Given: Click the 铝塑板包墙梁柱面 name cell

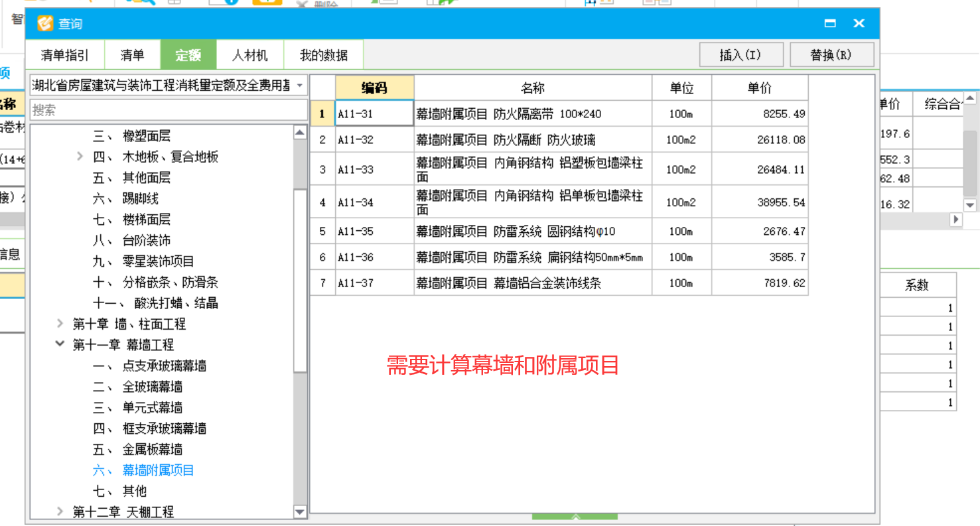Looking at the screenshot, I should (533, 169).
